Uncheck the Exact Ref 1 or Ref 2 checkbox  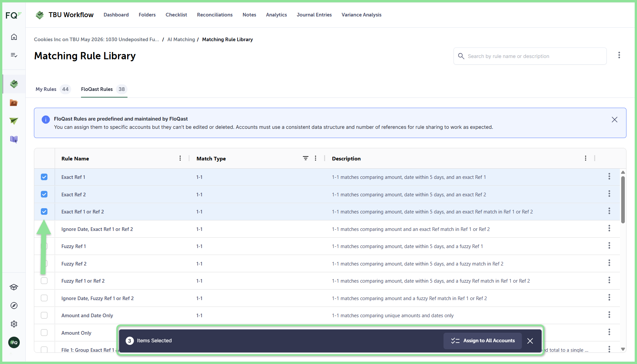point(44,211)
